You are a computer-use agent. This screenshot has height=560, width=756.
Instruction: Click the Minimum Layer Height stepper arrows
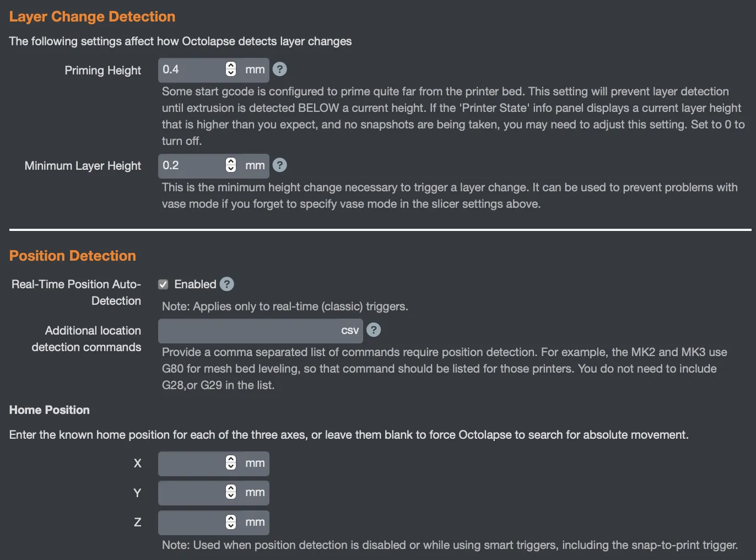pyautogui.click(x=231, y=165)
